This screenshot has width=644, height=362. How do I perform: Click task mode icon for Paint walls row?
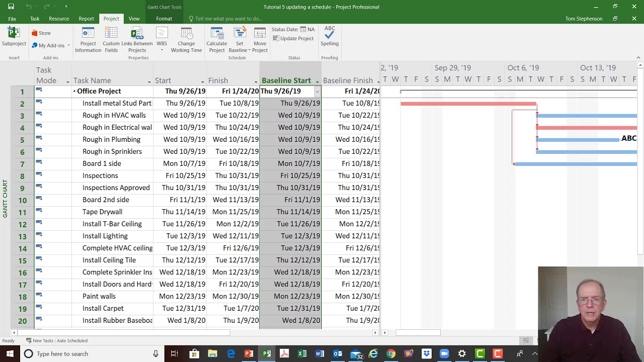tap(39, 295)
